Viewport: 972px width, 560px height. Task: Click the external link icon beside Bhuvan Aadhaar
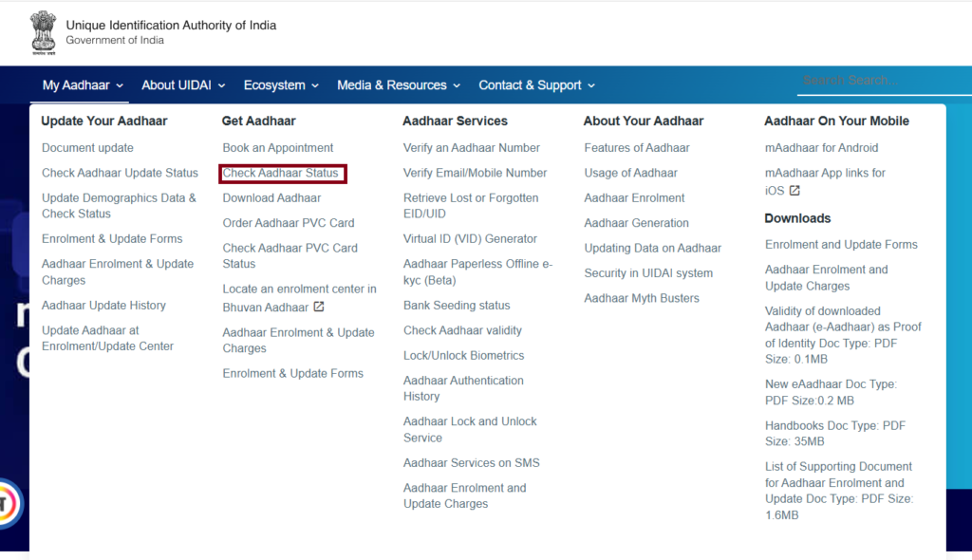[x=319, y=307]
